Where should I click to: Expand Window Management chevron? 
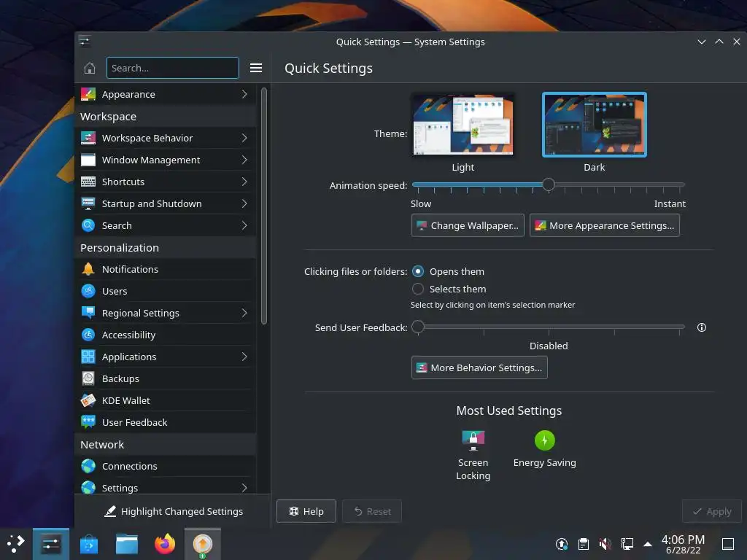[x=244, y=160]
